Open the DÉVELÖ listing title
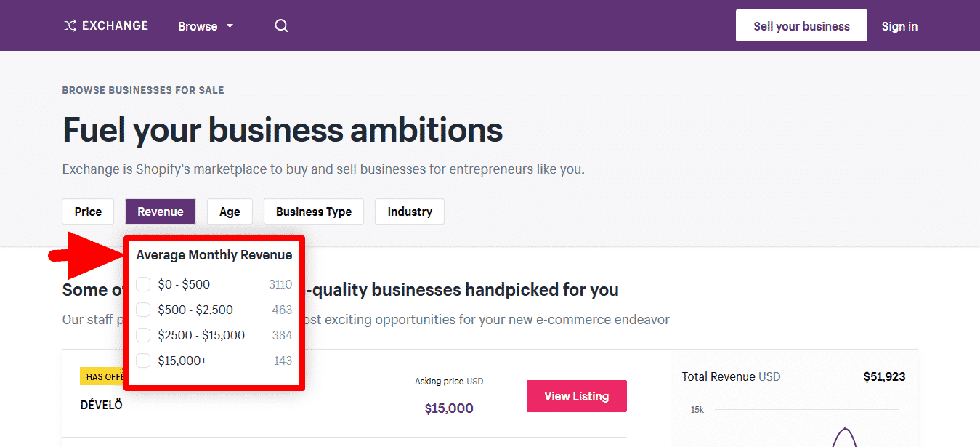The image size is (980, 447). 102,405
